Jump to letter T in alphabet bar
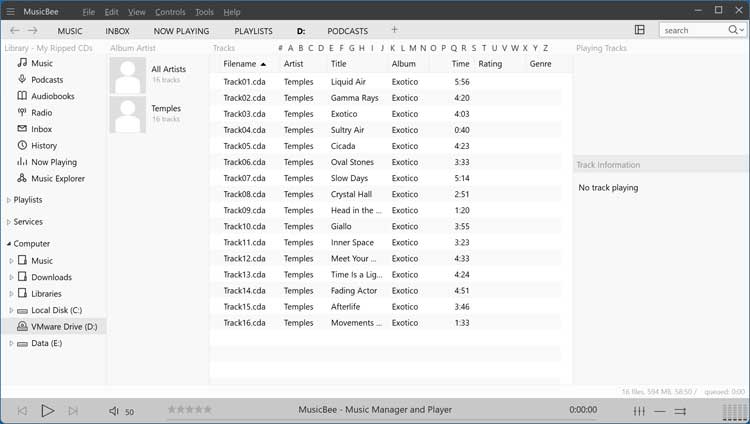This screenshot has width=750, height=424. pos(484,48)
